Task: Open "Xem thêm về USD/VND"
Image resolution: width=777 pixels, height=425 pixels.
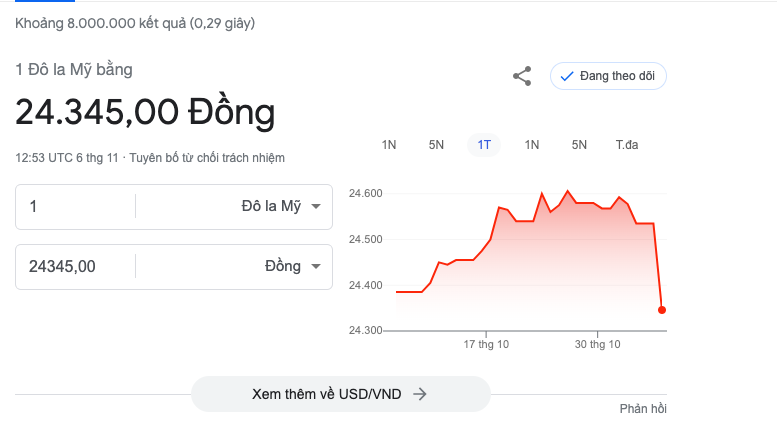Action: [340, 394]
